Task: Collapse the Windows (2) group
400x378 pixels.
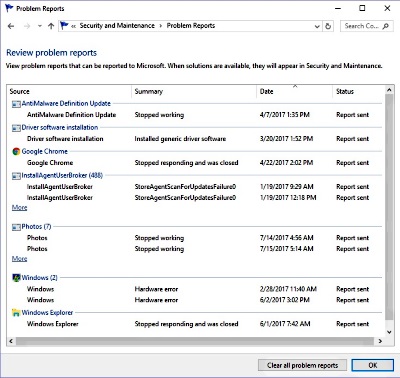Action: point(39,278)
